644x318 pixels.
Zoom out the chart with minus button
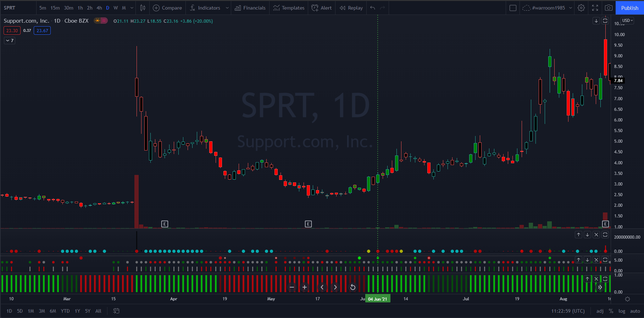click(x=292, y=287)
